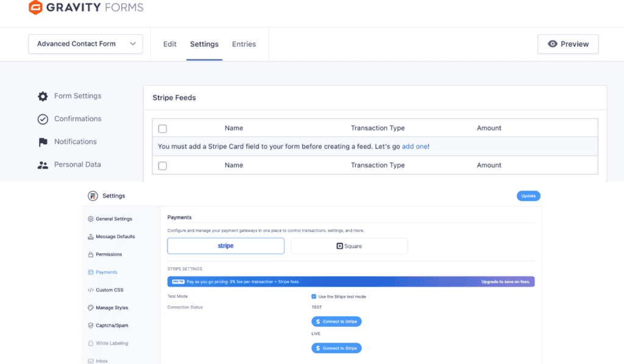Select the Square payment gateway tab

(x=349, y=246)
